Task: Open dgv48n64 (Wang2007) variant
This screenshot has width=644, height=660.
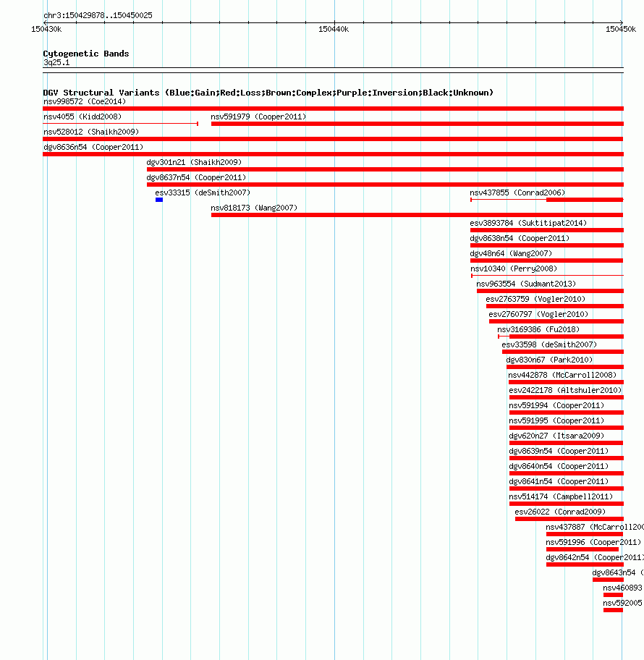Action: coord(511,253)
